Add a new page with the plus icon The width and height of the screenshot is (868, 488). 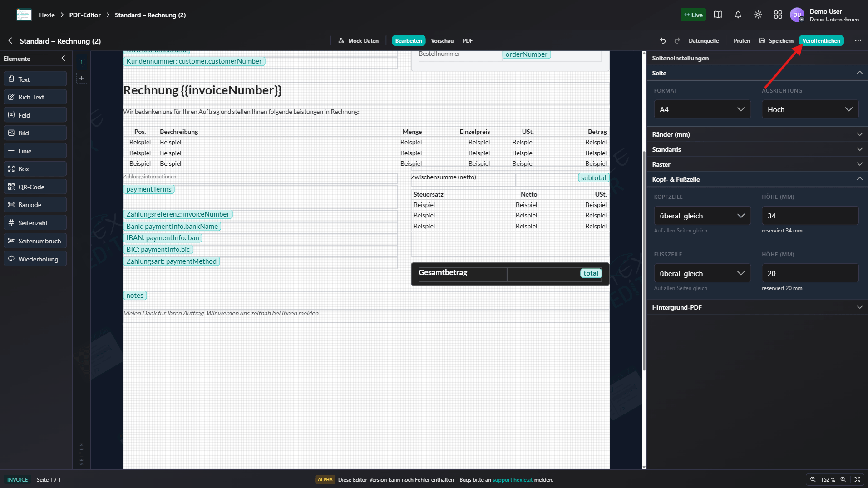(x=82, y=78)
